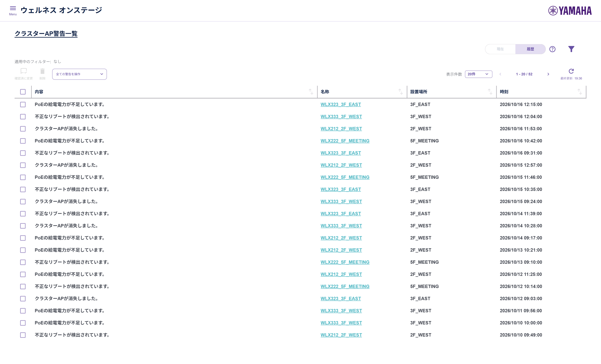Click the ウェルネス オンステージ title

click(61, 10)
